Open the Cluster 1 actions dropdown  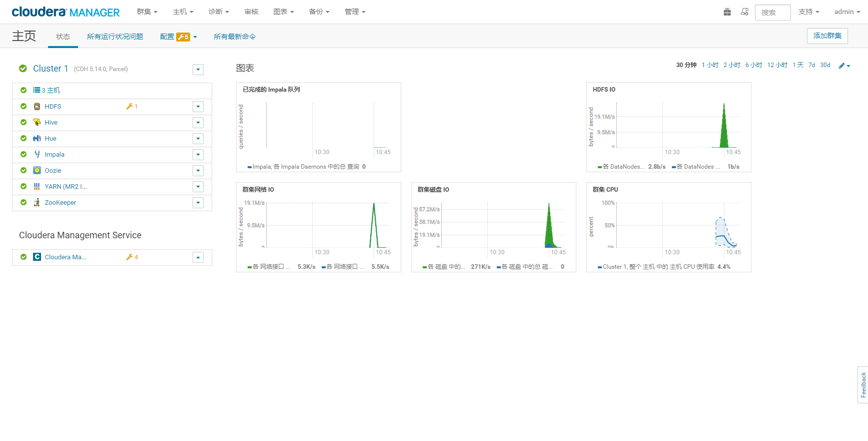(x=198, y=70)
